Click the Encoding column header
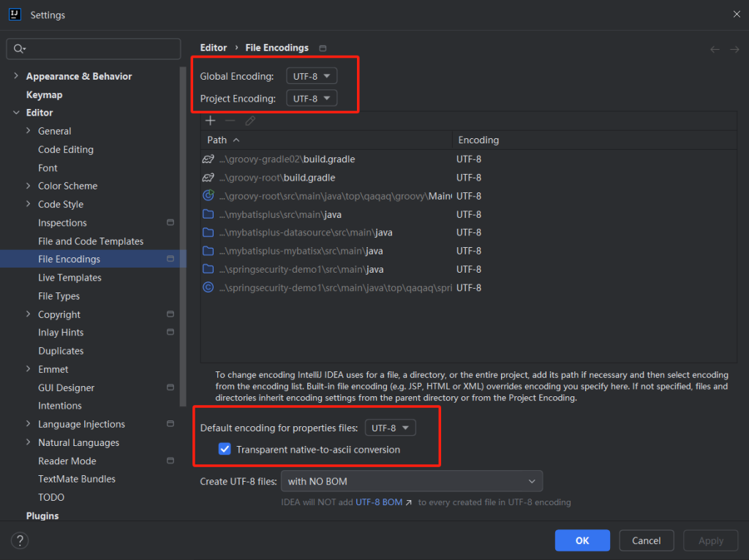749x560 pixels. [x=594, y=140]
